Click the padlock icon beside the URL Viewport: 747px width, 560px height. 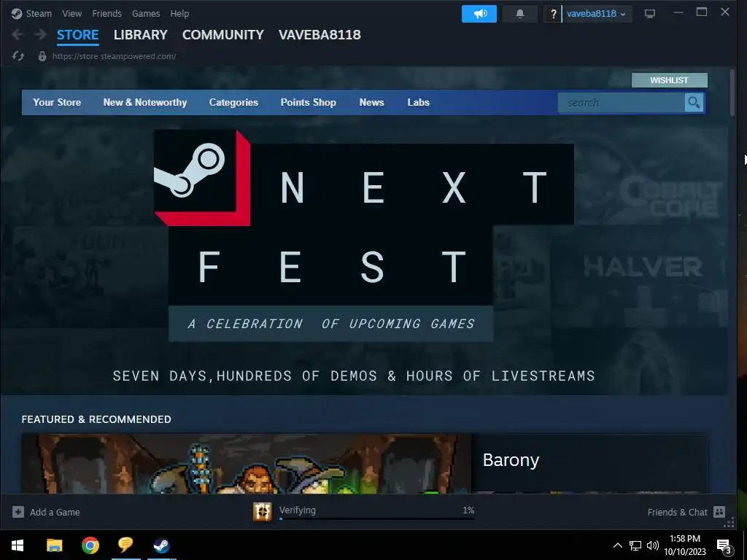42,56
